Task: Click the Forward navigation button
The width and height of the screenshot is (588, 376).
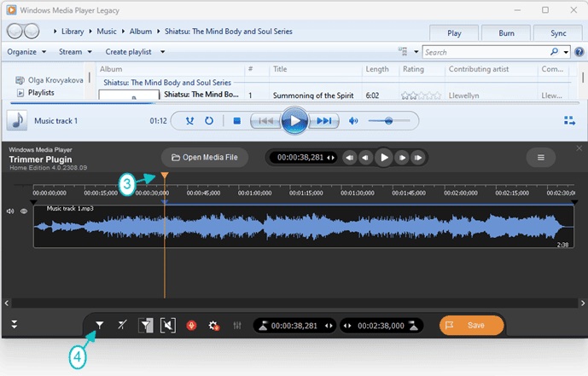Action: coord(32,31)
